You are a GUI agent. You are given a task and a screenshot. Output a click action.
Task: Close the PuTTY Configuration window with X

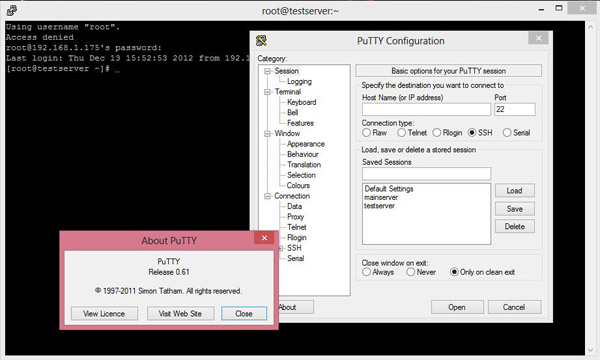[539, 38]
